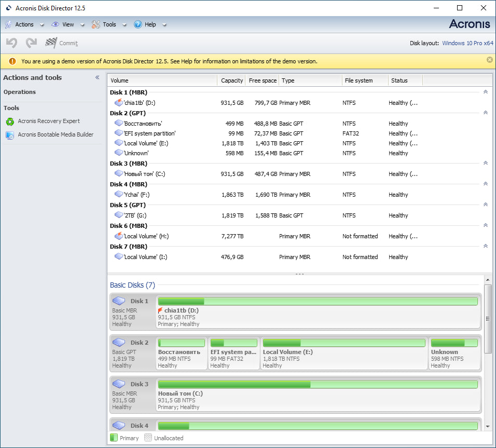Open the View dropdown arrow
This screenshot has height=448, width=496.
coord(82,25)
